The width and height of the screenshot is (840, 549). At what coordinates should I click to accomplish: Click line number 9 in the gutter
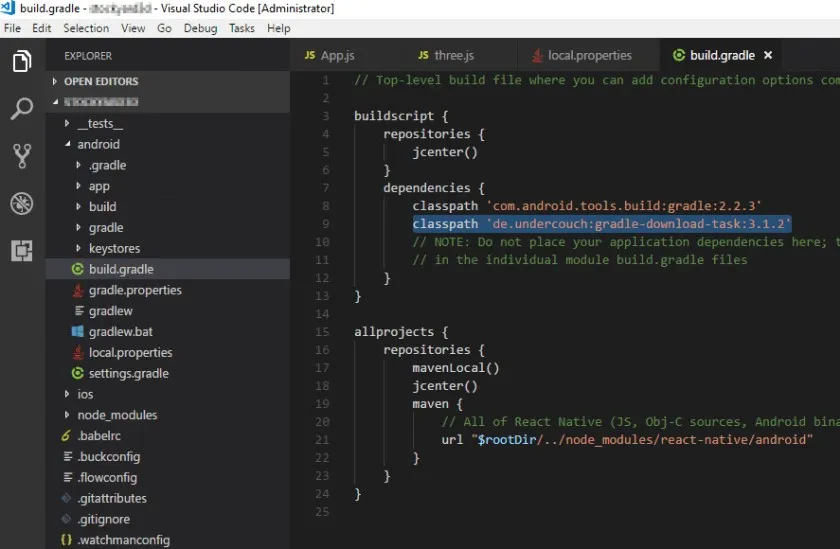click(326, 224)
